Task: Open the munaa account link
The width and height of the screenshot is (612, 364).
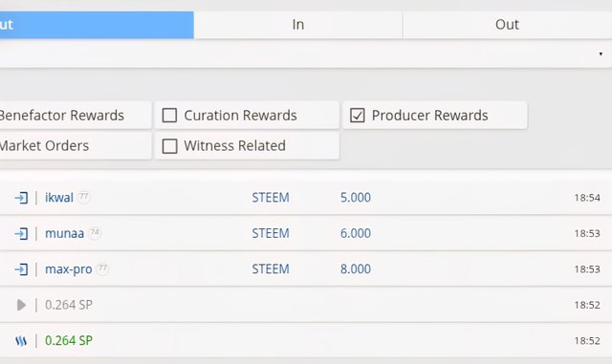Action: pyautogui.click(x=64, y=234)
